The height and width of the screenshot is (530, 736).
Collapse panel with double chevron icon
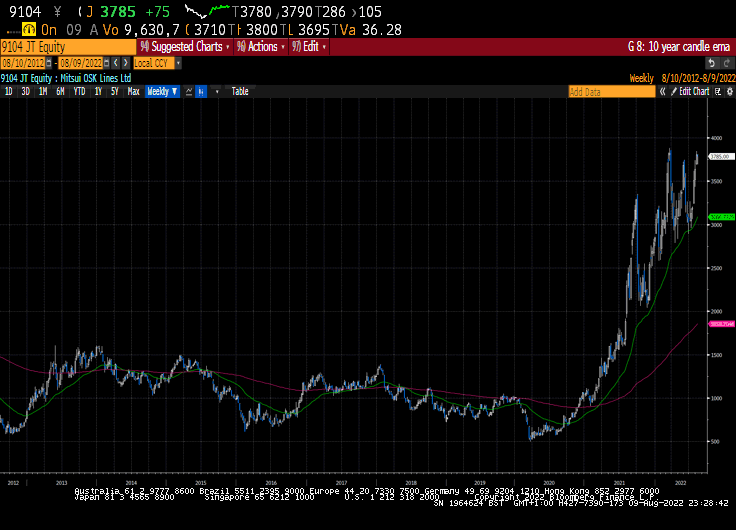(x=662, y=92)
